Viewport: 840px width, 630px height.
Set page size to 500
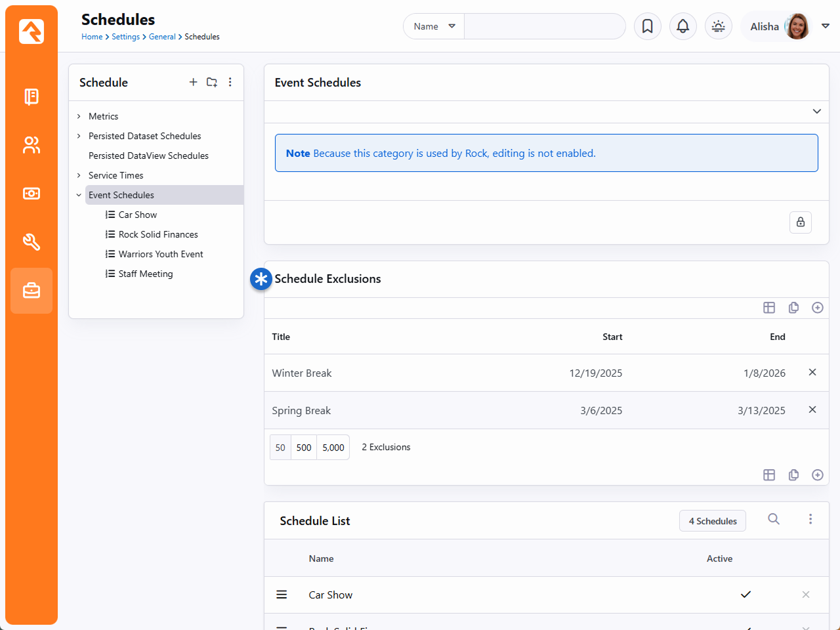point(304,448)
